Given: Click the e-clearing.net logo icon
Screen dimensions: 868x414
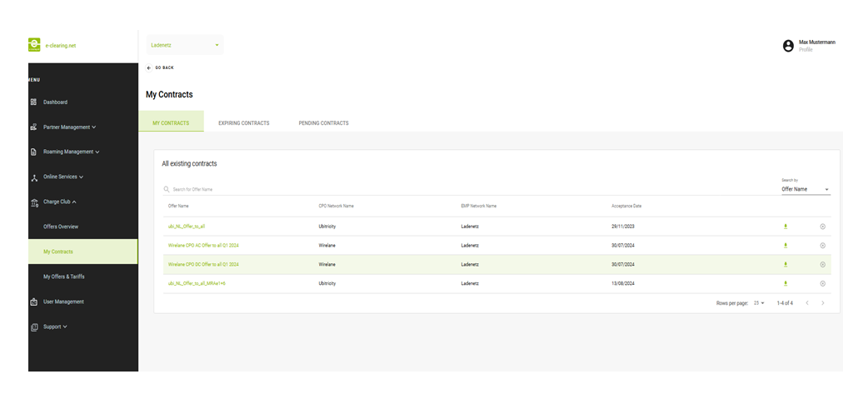Looking at the screenshot, I should (x=34, y=45).
